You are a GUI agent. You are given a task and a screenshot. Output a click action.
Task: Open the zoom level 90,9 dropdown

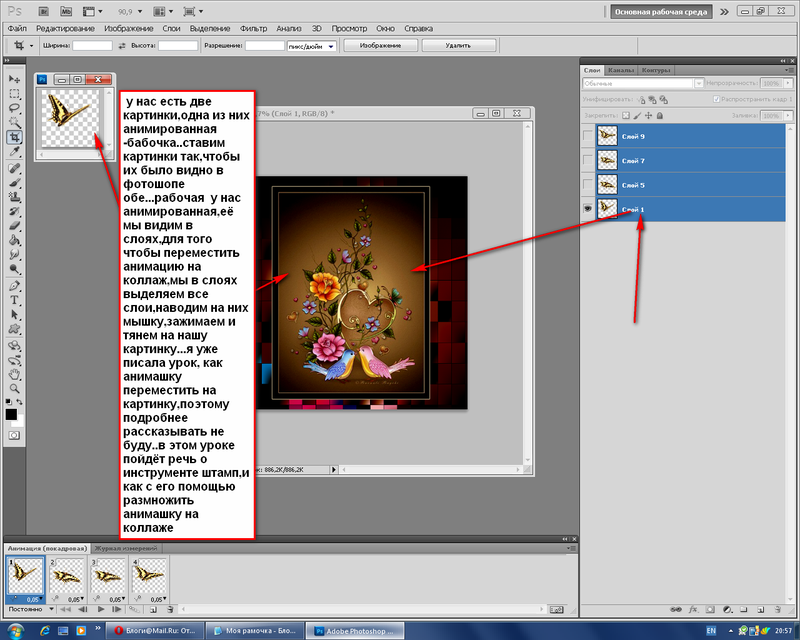click(140, 12)
